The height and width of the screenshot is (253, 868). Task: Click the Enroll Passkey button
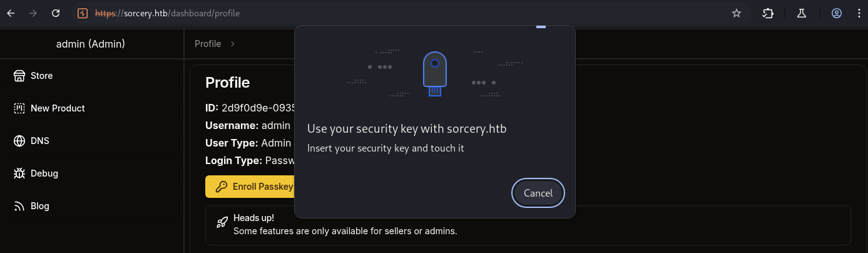250,187
